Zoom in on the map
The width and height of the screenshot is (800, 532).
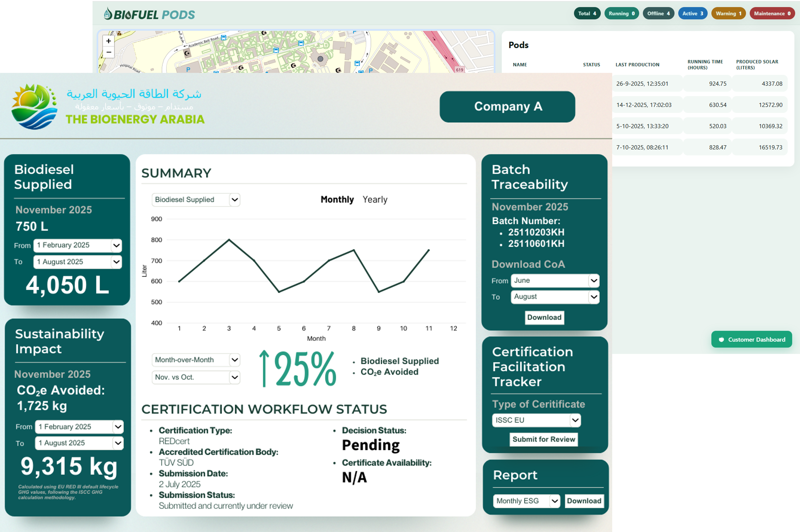point(108,41)
